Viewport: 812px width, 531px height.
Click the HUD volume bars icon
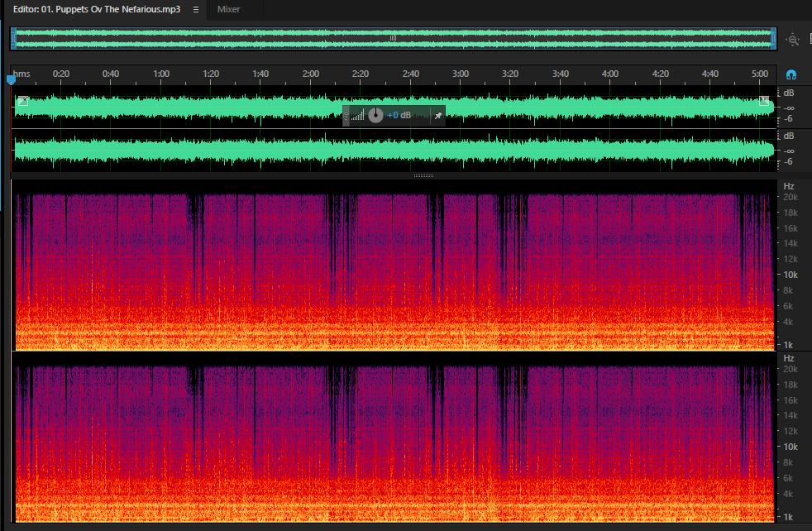[357, 115]
